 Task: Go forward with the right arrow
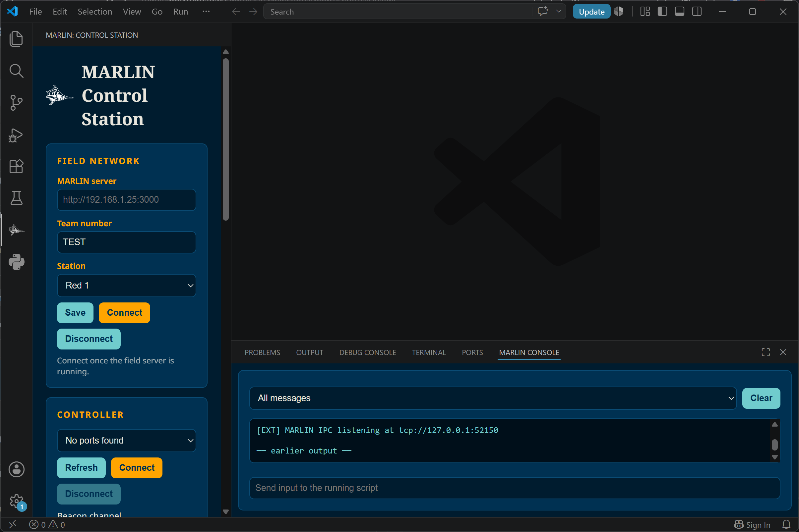253,12
